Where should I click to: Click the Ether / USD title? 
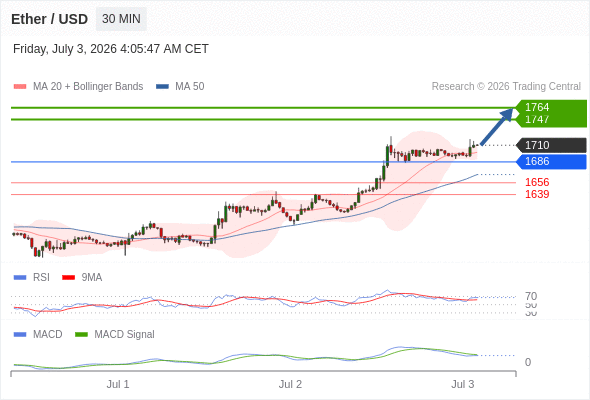(x=49, y=19)
